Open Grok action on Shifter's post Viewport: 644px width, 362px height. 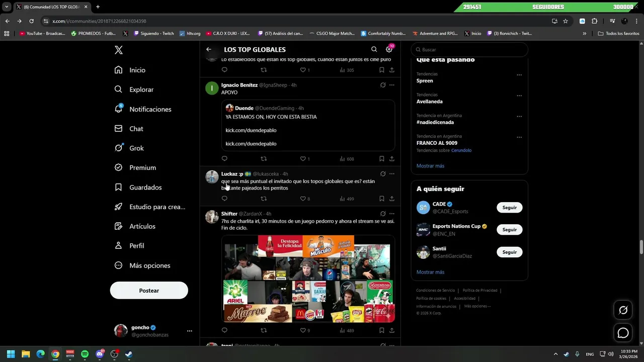click(383, 214)
